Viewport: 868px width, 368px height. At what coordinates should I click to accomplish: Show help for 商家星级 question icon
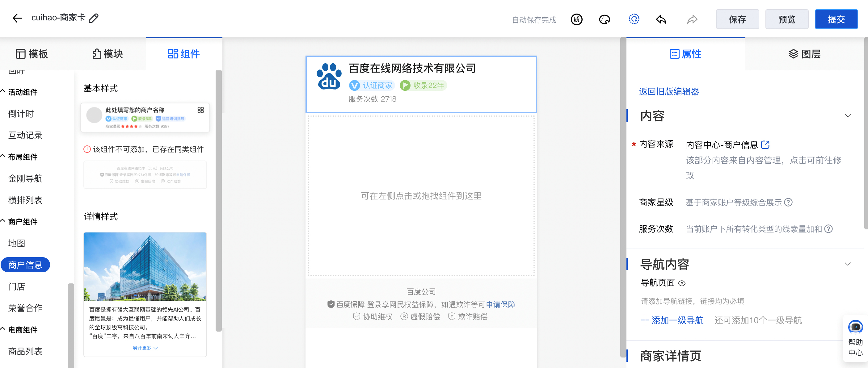[788, 202]
